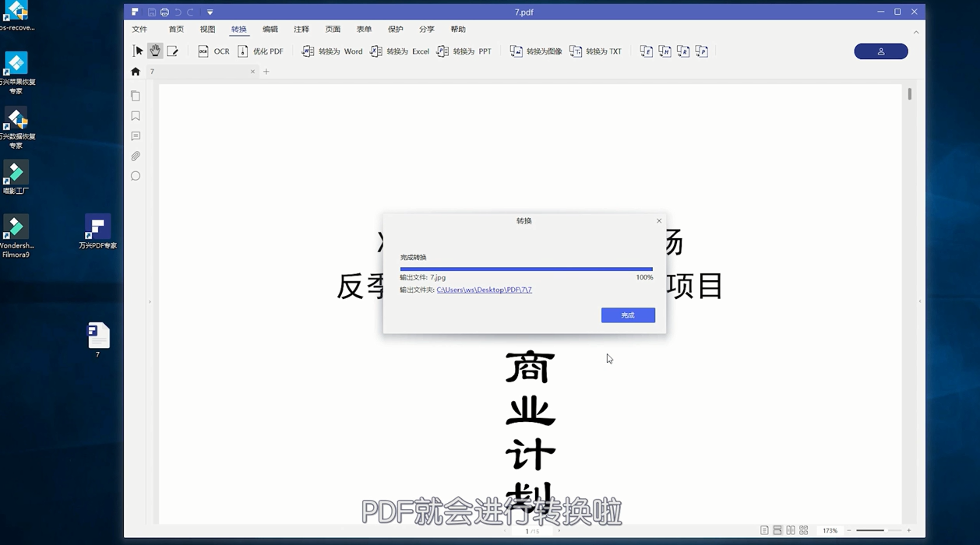Open the 保护 menu tab

click(396, 29)
